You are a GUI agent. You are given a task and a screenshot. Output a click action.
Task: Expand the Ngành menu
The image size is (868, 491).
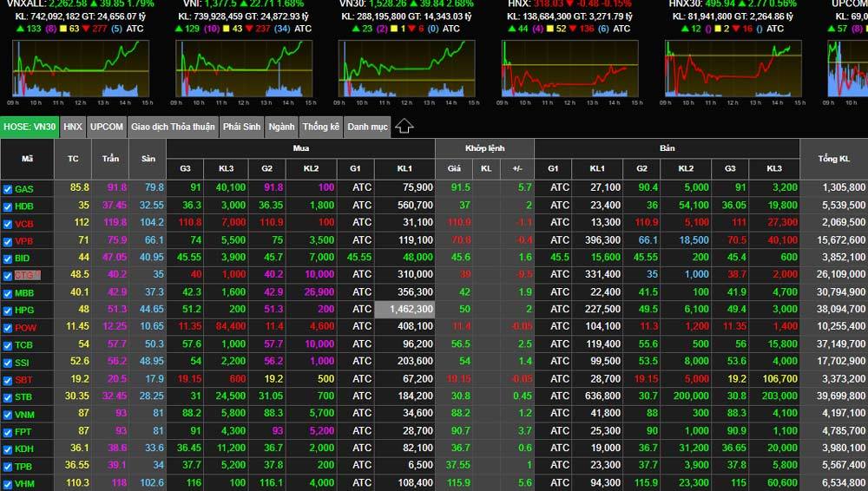[x=281, y=127]
